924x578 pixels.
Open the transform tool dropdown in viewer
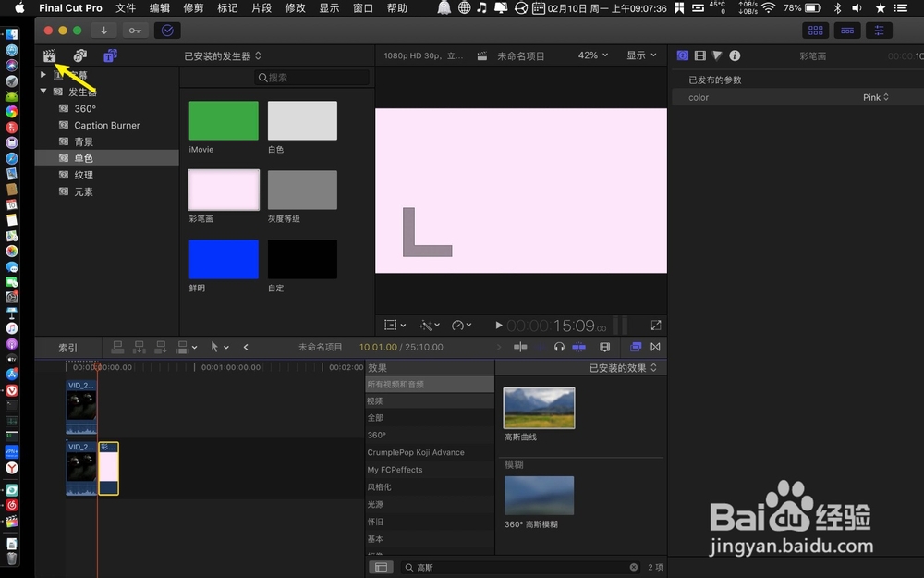(395, 325)
